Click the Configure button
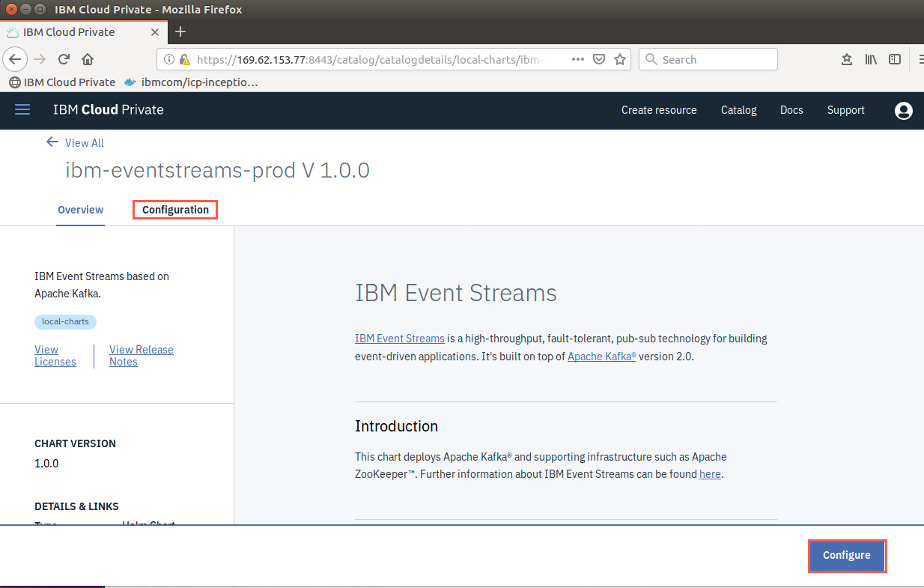This screenshot has width=924, height=588. point(847,556)
